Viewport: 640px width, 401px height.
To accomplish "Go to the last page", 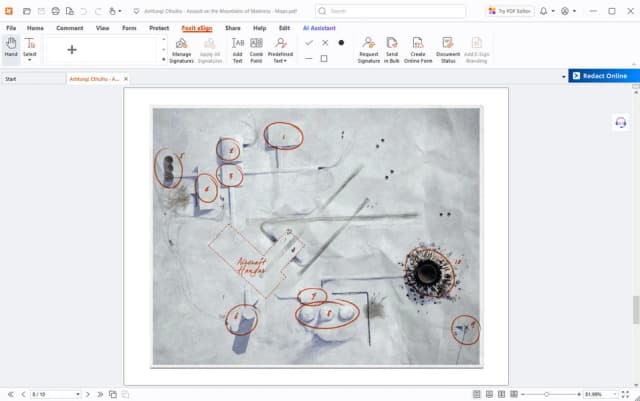I will point(100,394).
